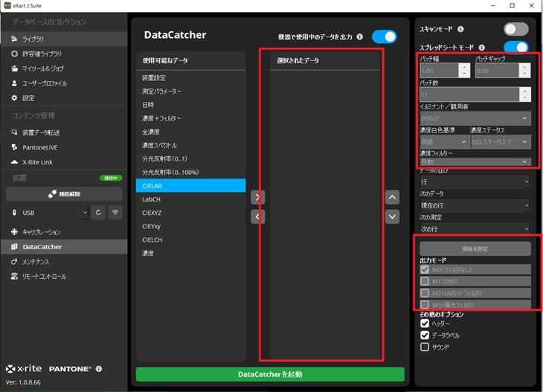The height and width of the screenshot is (392, 543).
Task: Toggle 機器で使用中のデータを出力 switch
Action: tap(385, 36)
